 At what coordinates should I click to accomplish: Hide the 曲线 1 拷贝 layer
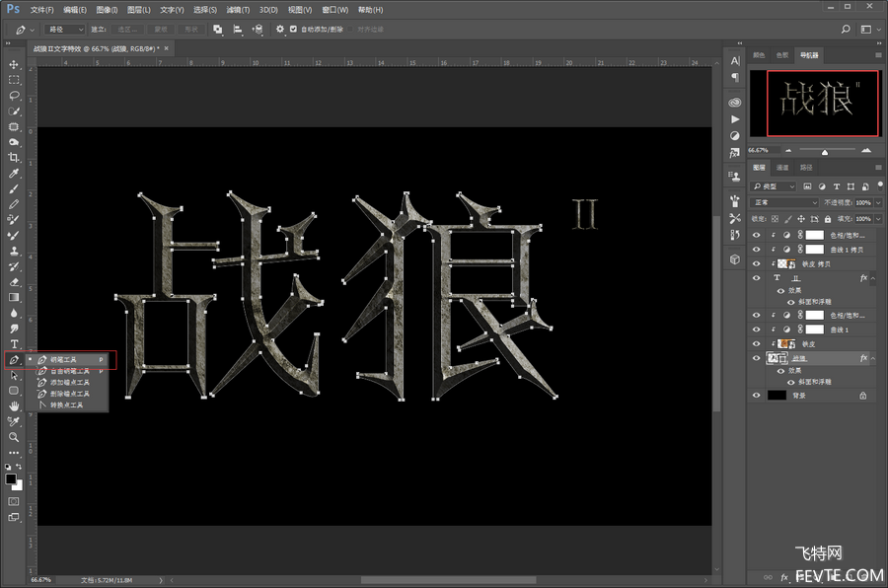point(756,250)
